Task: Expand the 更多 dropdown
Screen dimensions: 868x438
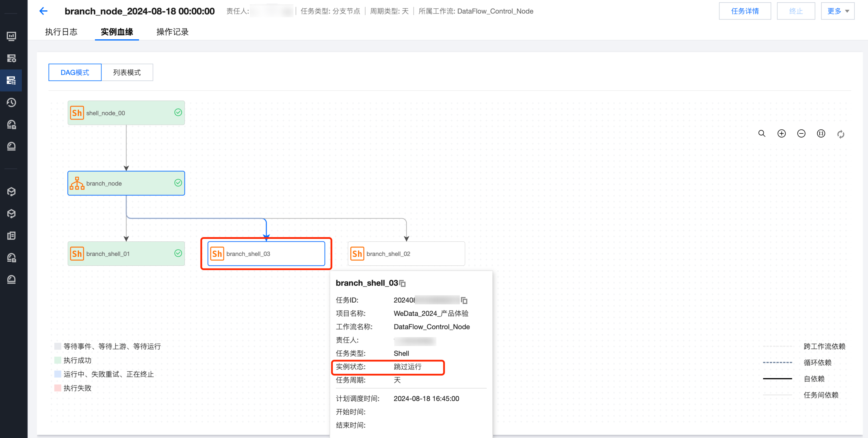Action: (x=837, y=11)
